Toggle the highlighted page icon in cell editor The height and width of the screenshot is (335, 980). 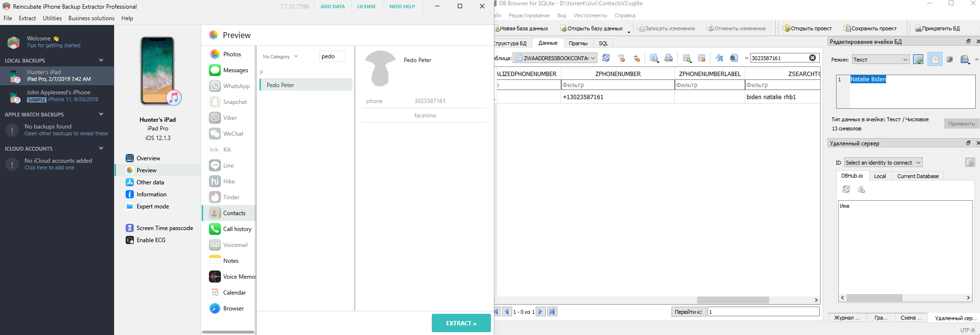pyautogui.click(x=935, y=59)
